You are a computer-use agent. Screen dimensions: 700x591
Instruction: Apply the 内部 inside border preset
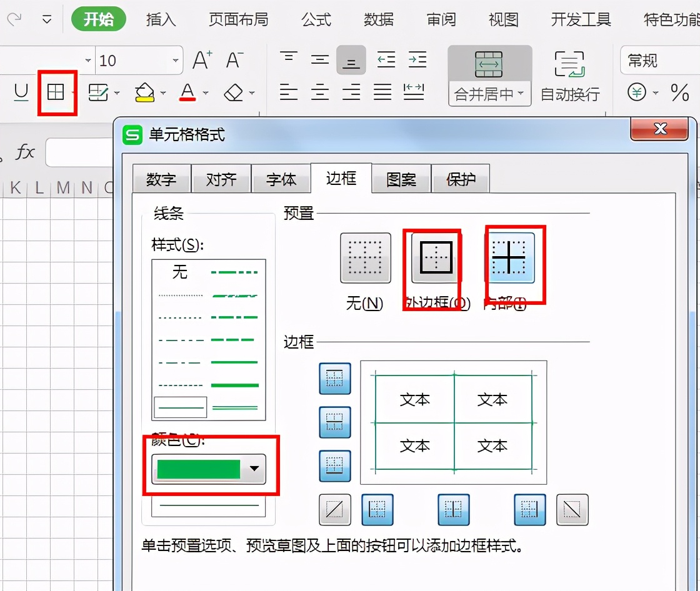tap(509, 257)
